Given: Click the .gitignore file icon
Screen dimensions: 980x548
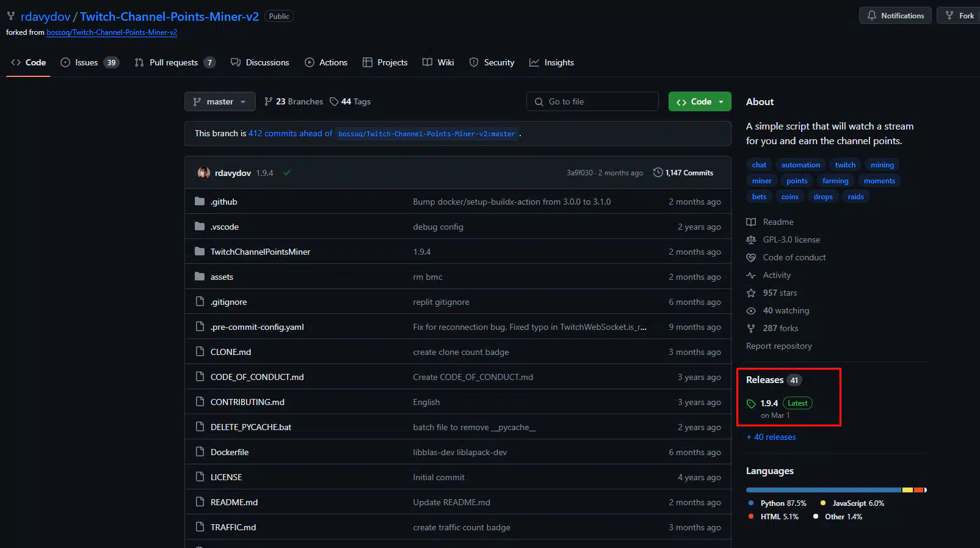Looking at the screenshot, I should click(x=200, y=301).
